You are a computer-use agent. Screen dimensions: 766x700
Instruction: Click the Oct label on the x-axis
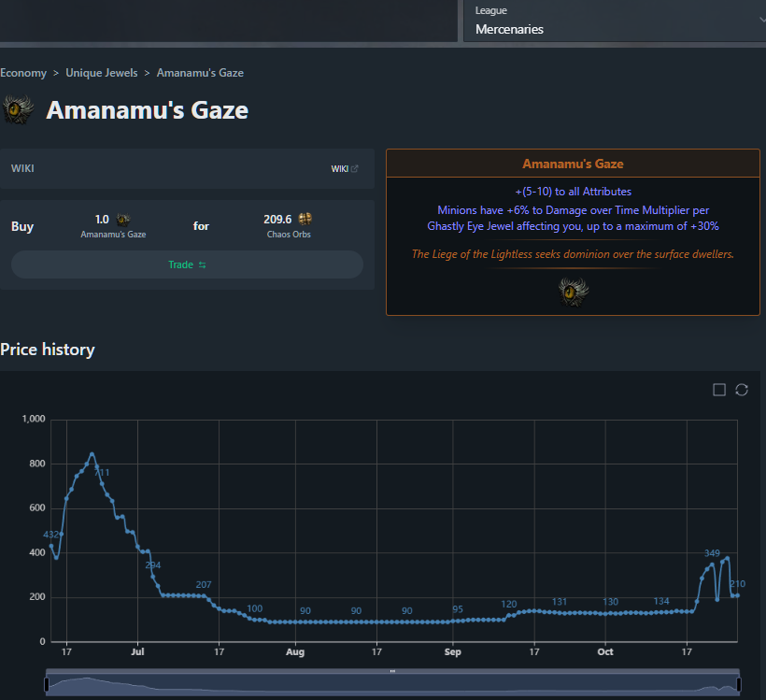tap(605, 651)
